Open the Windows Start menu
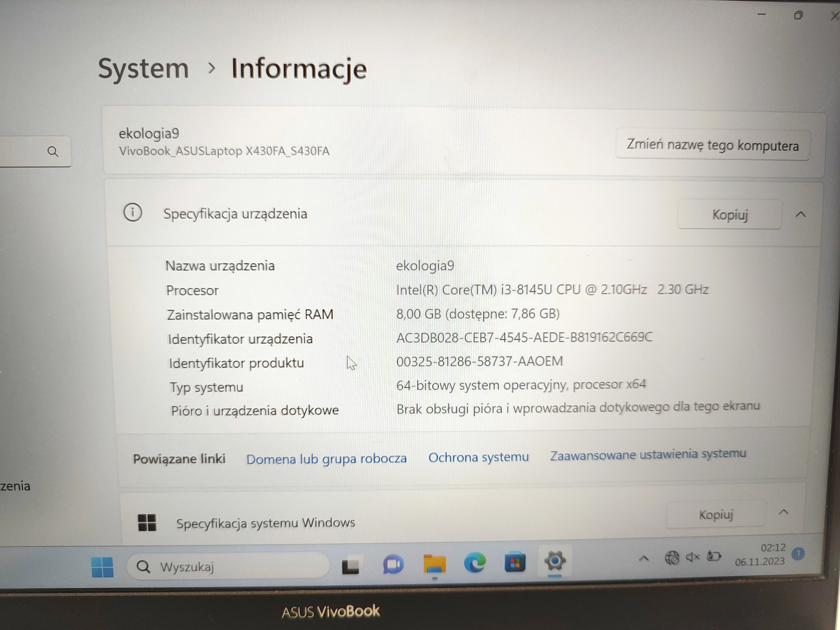840x630 pixels. [x=102, y=567]
